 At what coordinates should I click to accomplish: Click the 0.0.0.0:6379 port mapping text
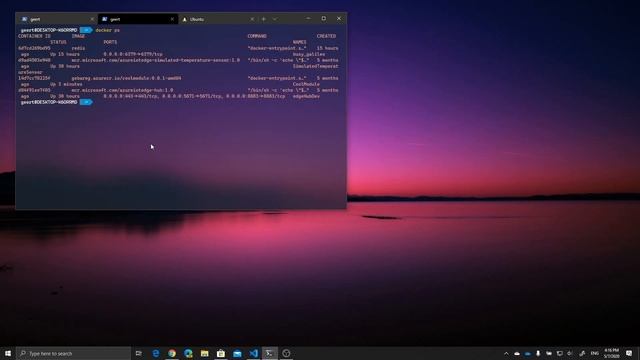[x=133, y=54]
